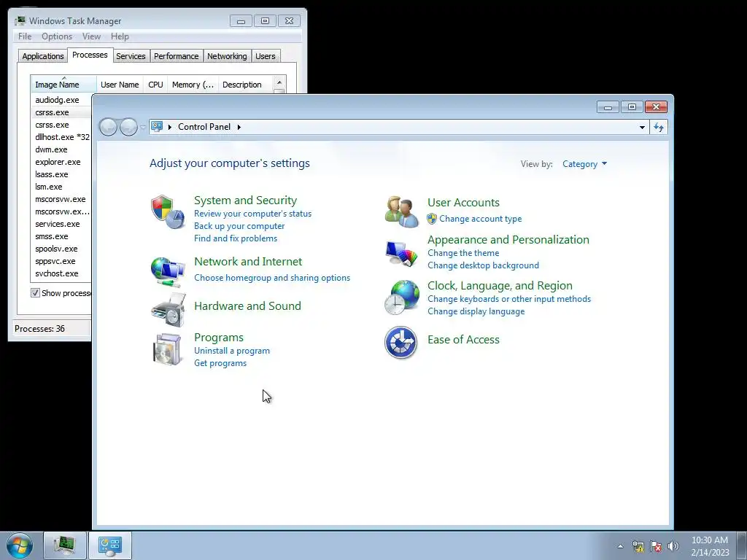Click Get programs link

click(x=220, y=363)
